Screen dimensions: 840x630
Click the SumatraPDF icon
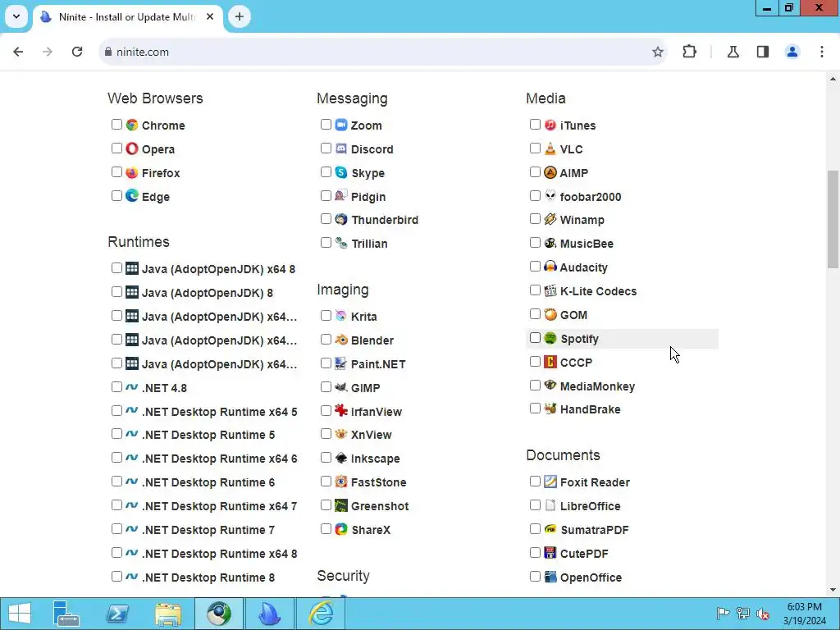pyautogui.click(x=550, y=529)
